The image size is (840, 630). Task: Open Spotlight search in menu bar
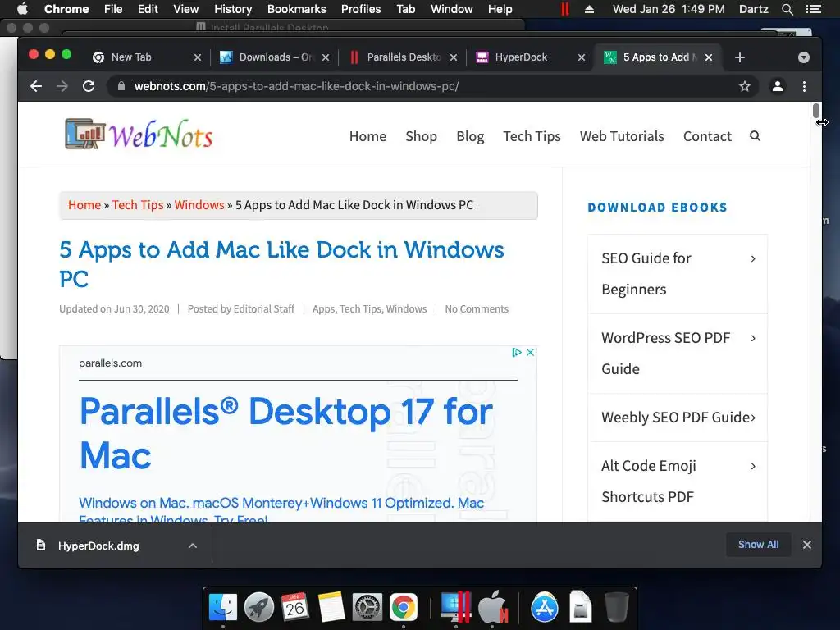pyautogui.click(x=787, y=9)
